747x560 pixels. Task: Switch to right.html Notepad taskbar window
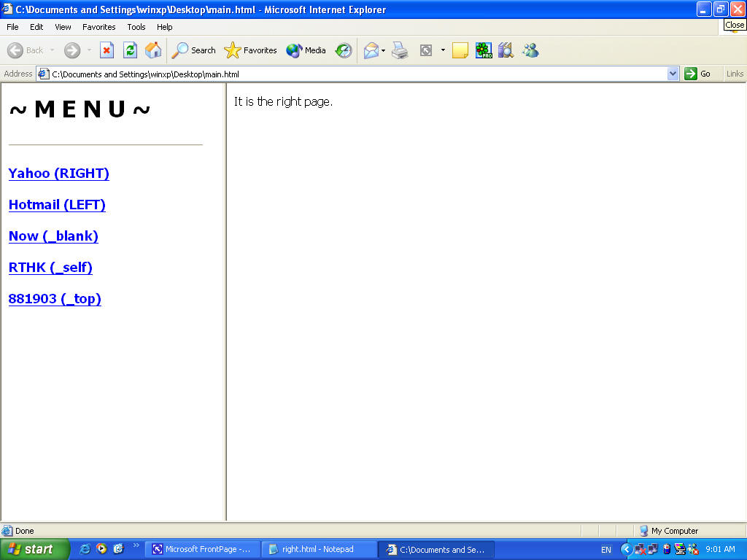click(x=320, y=550)
